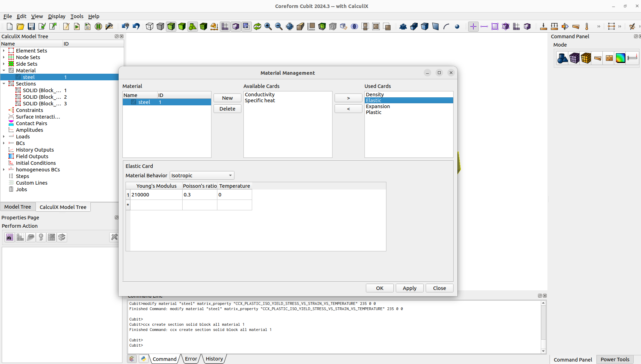Click the Refresh Graphics toolbar icon
641x364 pixels.
pos(257,26)
